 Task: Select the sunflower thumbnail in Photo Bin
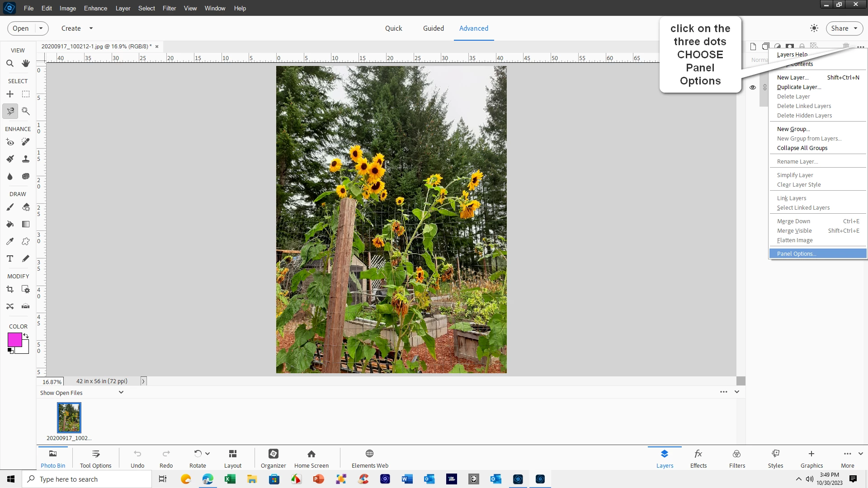[69, 418]
